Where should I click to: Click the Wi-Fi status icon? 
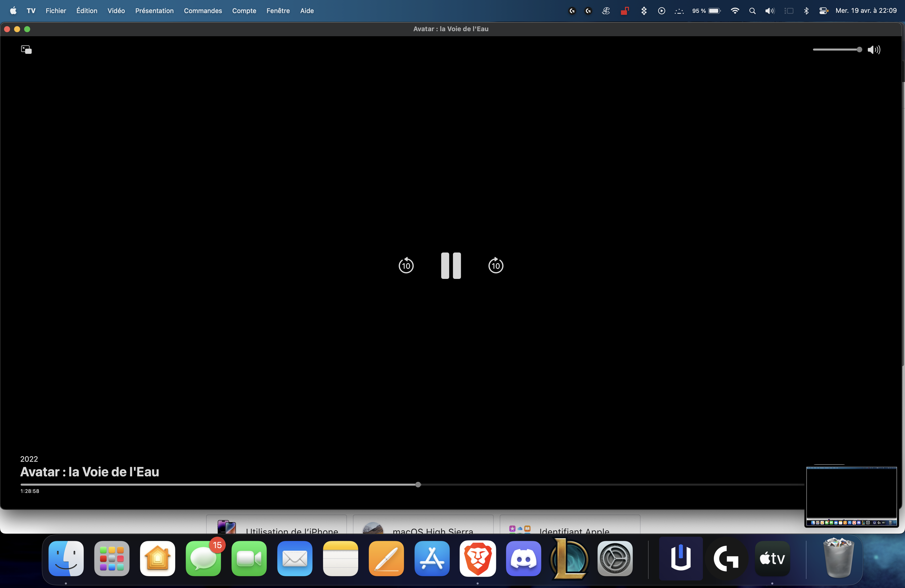click(x=735, y=11)
